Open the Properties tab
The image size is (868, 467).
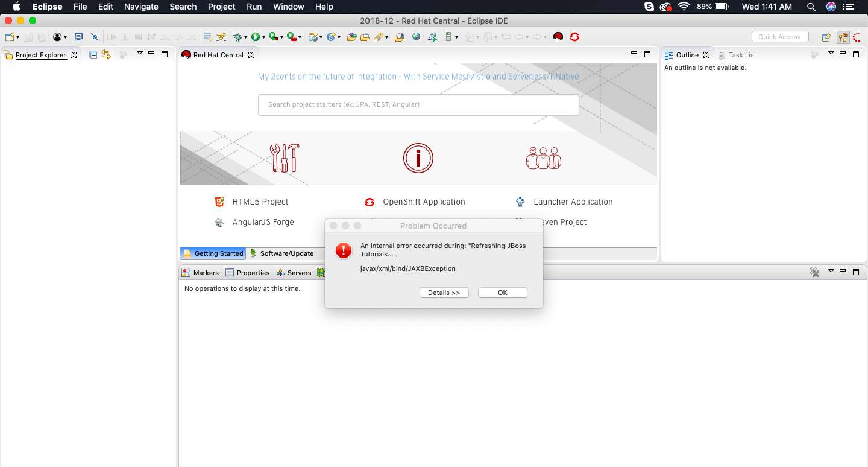pos(248,273)
